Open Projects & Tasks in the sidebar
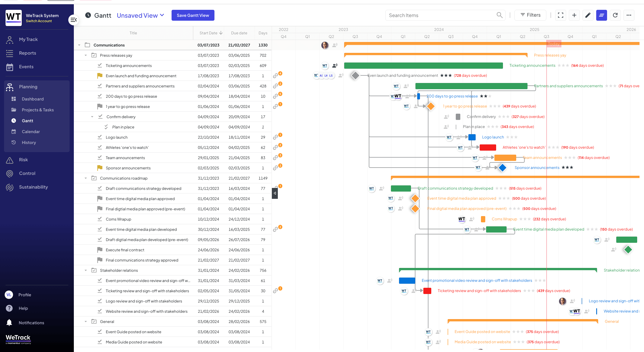The height and width of the screenshot is (352, 644). [x=38, y=110]
